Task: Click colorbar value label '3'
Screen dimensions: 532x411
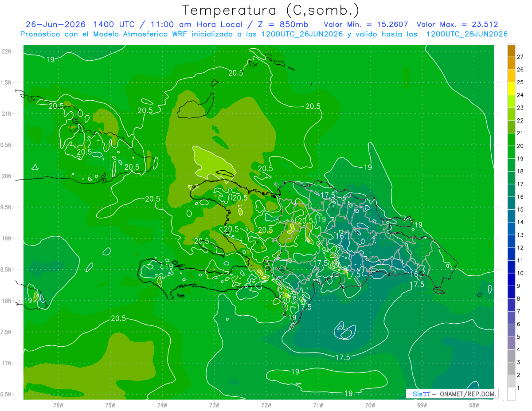Action: point(519,362)
